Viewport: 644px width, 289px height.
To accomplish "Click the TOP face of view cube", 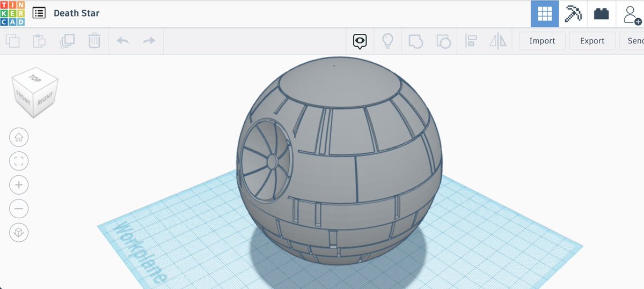I will (35, 79).
